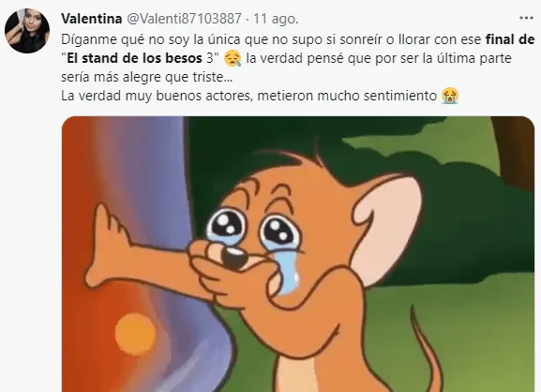Open the tweet's three-dot more options menu
This screenshot has height=392, width=541.
pyautogui.click(x=526, y=19)
